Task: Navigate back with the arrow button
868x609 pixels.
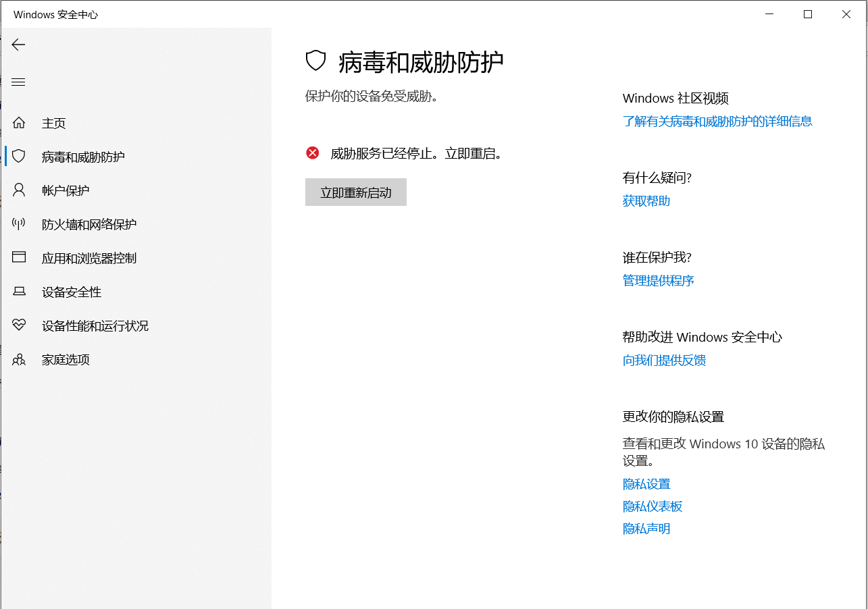Action: (18, 45)
